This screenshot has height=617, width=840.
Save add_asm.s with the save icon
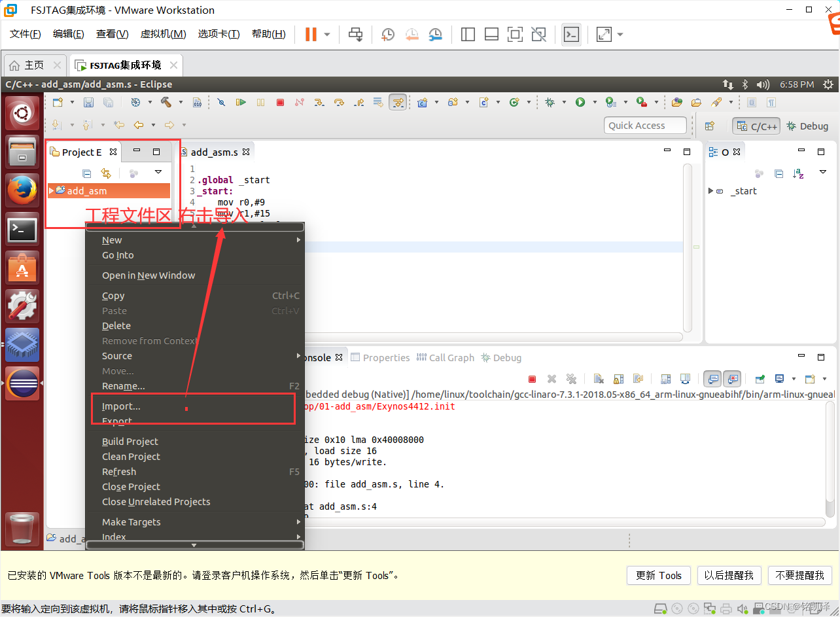(88, 103)
